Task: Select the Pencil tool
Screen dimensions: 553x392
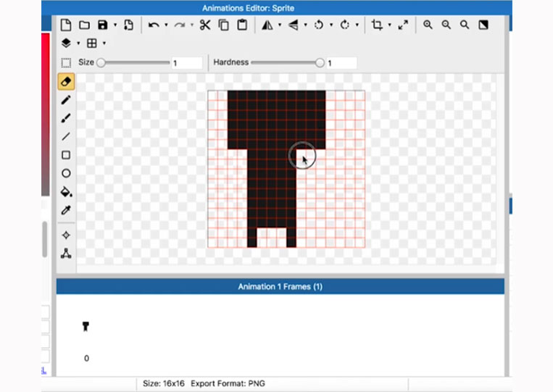Action: point(66,100)
